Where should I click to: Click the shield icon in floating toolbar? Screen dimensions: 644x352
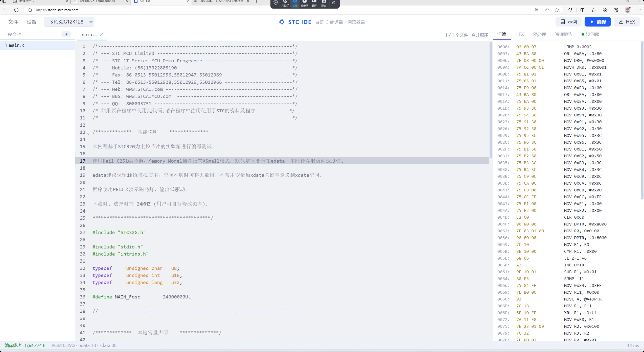tap(276, 3)
